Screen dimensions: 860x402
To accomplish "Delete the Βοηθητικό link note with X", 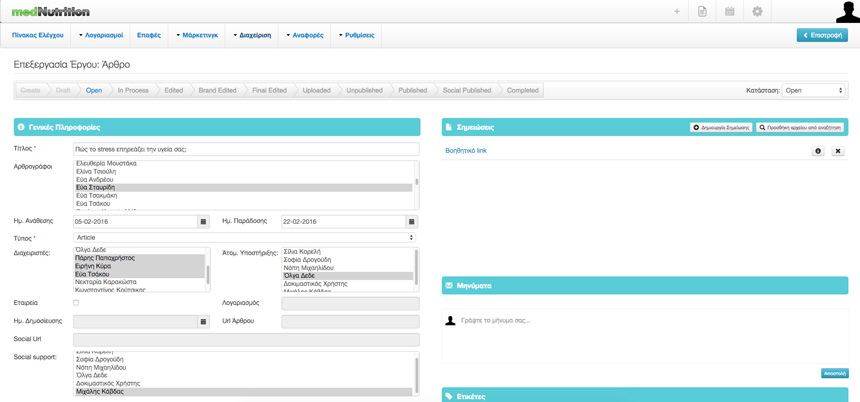I will tap(838, 151).
